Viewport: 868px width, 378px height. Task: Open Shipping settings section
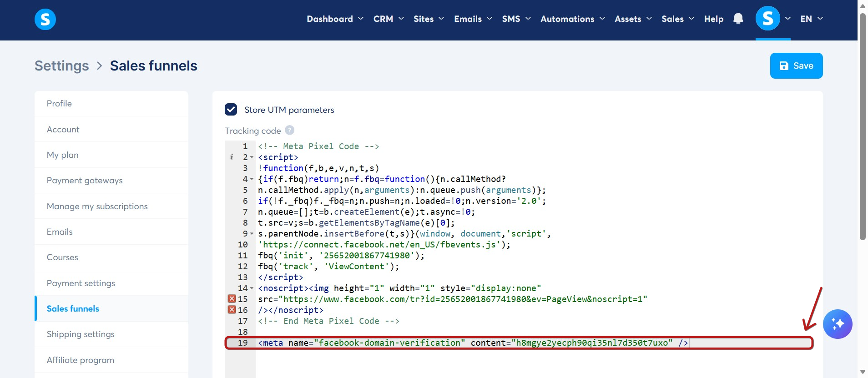[111, 334]
